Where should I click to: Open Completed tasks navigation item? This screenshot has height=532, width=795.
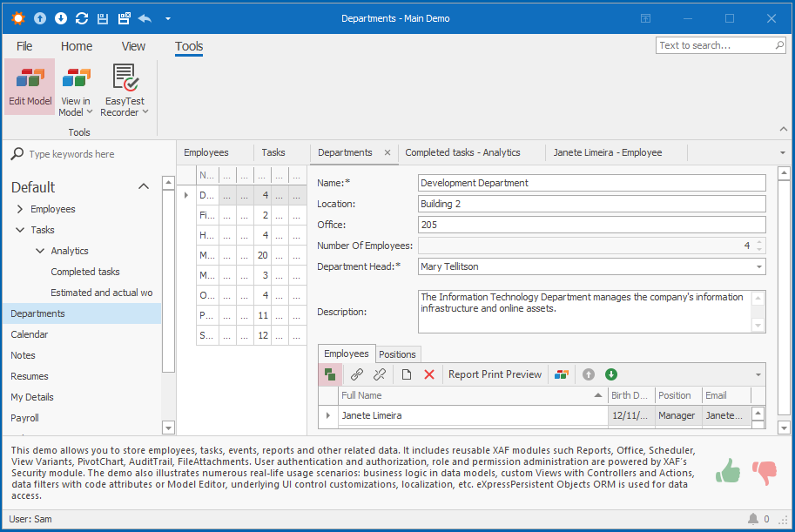click(x=85, y=272)
